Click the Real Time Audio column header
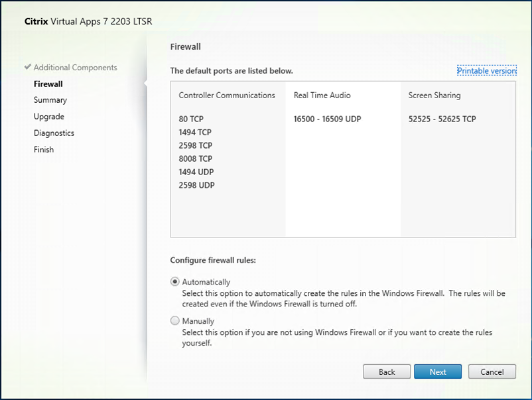Screen dimensions: 532x400 click(x=322, y=96)
